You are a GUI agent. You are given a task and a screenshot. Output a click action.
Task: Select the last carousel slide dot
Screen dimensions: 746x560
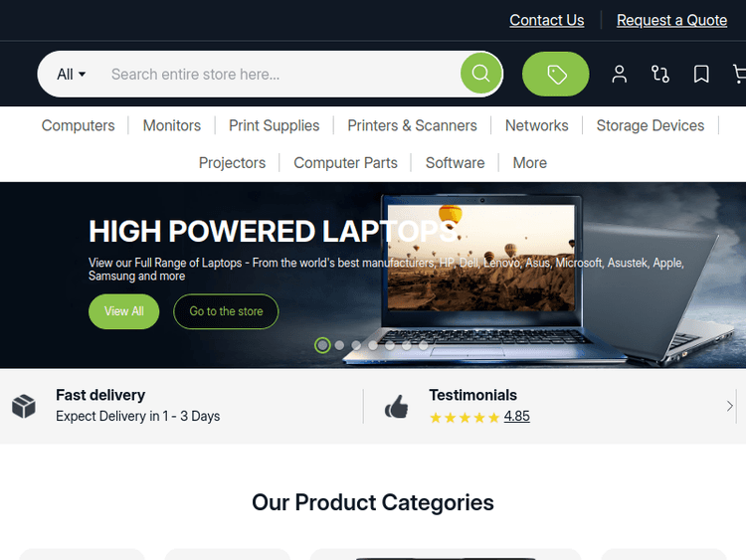click(424, 345)
